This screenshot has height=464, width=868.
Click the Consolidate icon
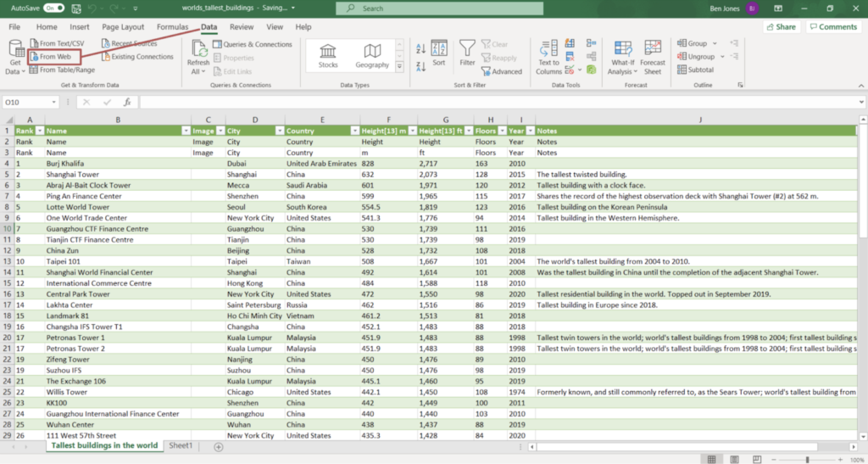tap(591, 43)
